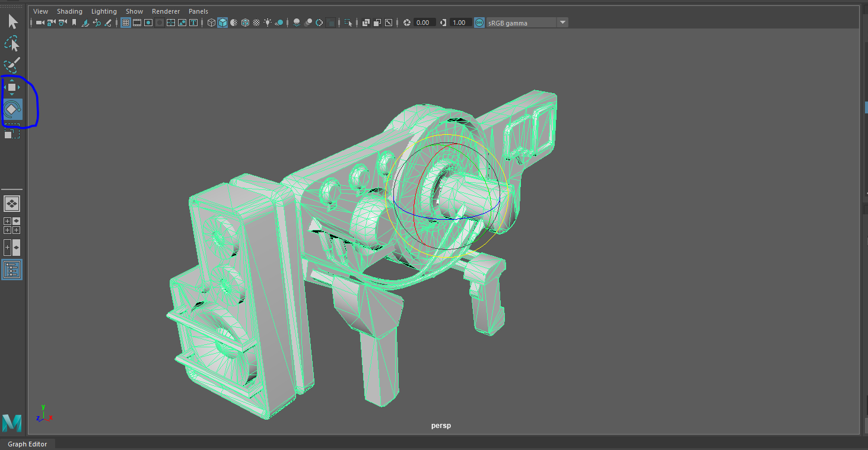Choose the Paint Selection tool
Viewport: 868px width, 450px height.
tap(12, 65)
